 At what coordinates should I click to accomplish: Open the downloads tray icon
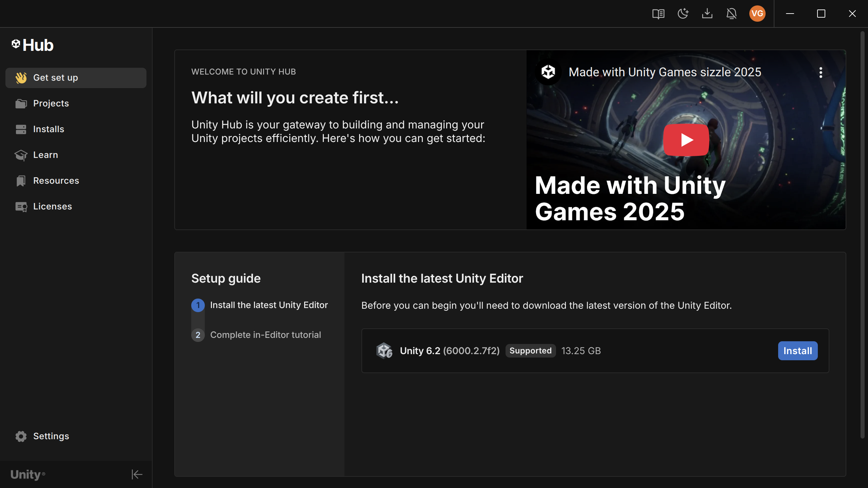click(x=707, y=14)
